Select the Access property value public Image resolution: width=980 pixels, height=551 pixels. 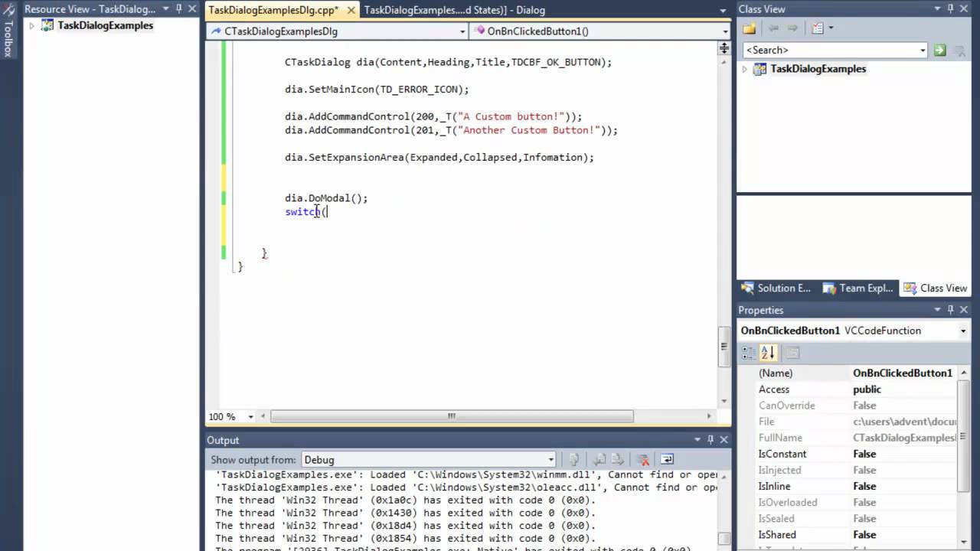(867, 390)
